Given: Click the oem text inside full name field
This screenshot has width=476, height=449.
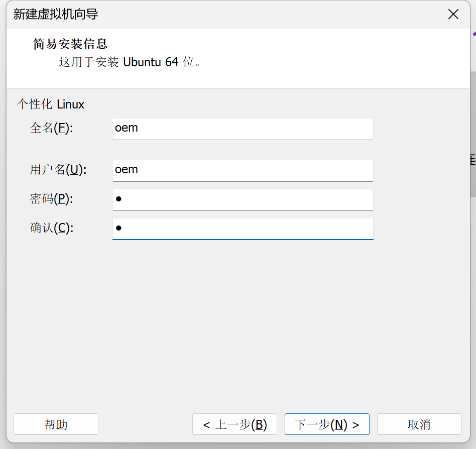Looking at the screenshot, I should (x=126, y=128).
